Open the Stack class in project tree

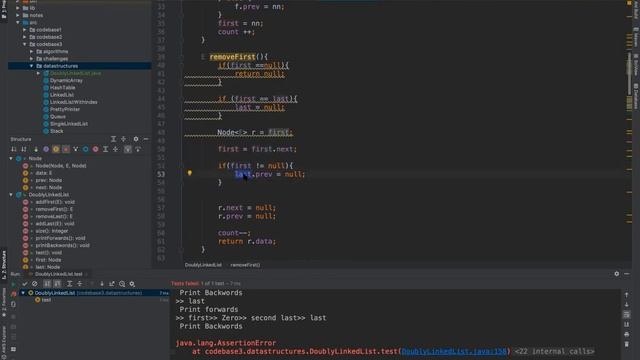[x=56, y=131]
